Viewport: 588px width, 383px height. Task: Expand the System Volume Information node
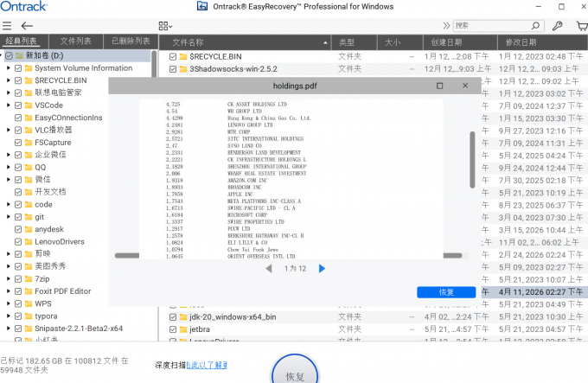[x=9, y=68]
